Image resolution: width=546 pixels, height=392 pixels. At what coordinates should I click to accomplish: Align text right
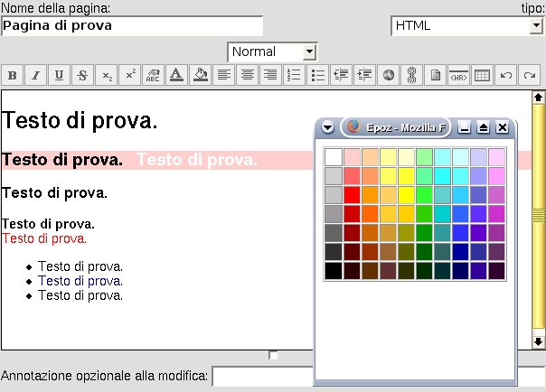270,75
